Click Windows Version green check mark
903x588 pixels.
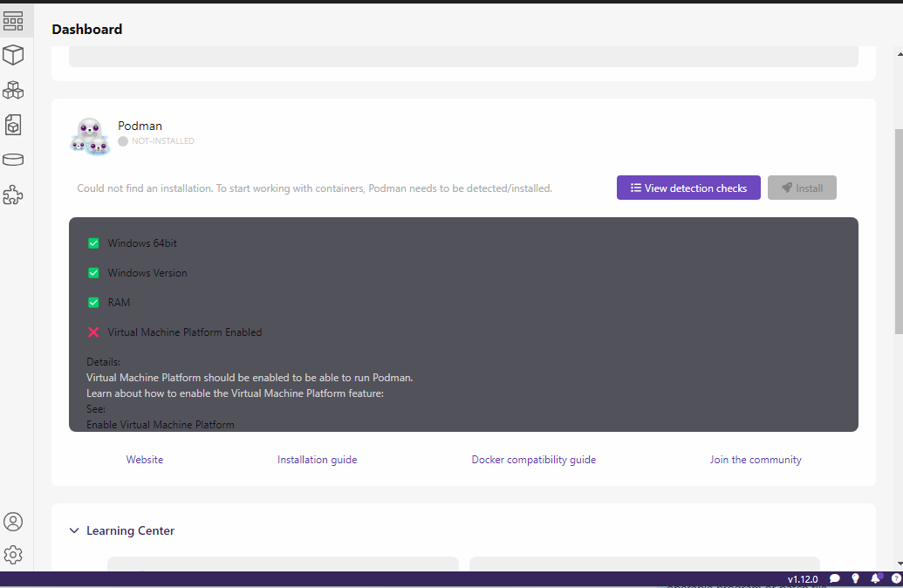coord(93,273)
